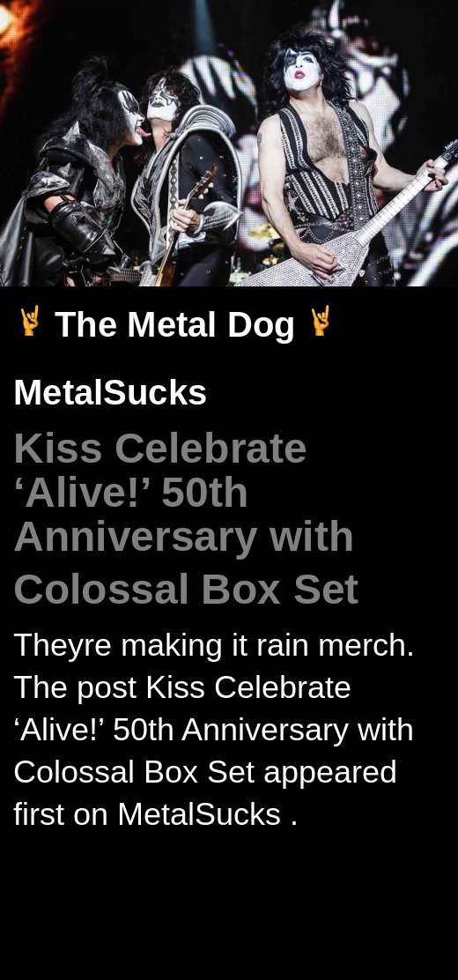Open the Kiss Celebrate 'Alive!' headline
Viewport: 458px width, 980px height.
coord(186,518)
